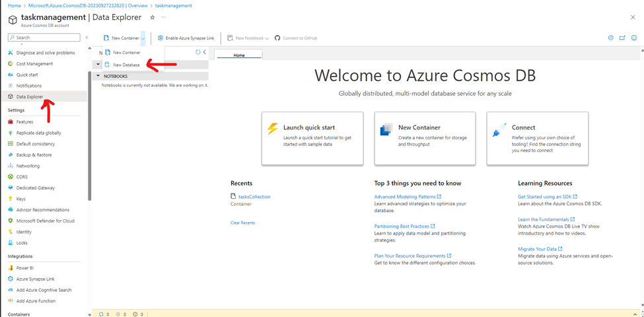Focus the sidebar Search field
Image resolution: width=644 pixels, height=317 pixels.
[44, 38]
